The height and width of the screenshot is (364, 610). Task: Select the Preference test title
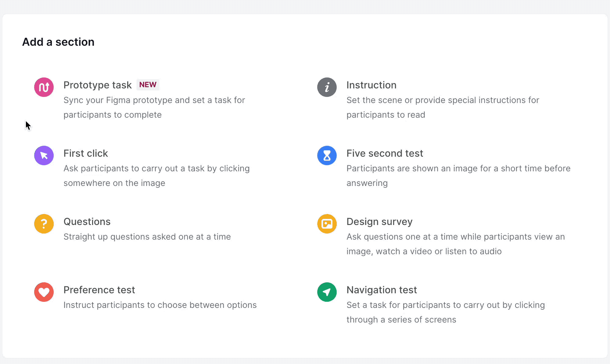[99, 290]
